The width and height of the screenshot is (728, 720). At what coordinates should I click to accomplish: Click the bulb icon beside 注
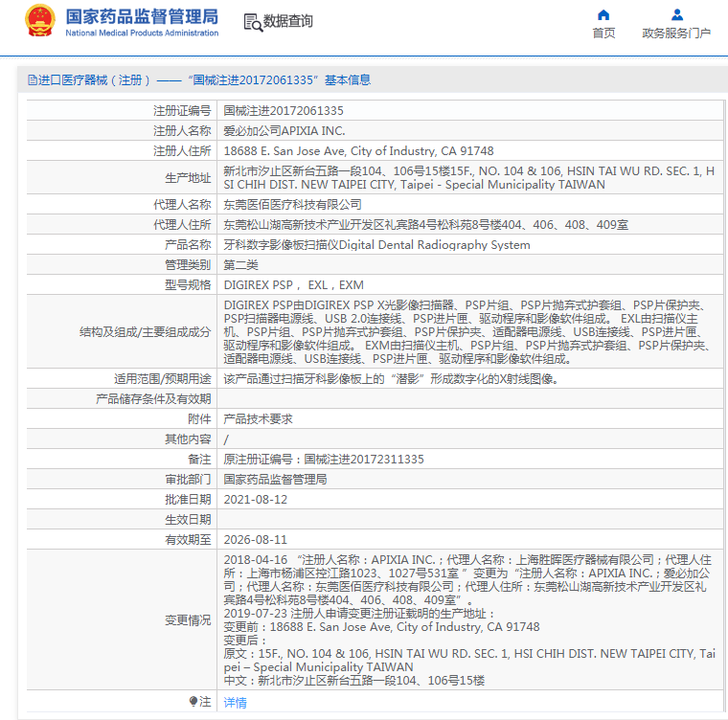[193, 702]
